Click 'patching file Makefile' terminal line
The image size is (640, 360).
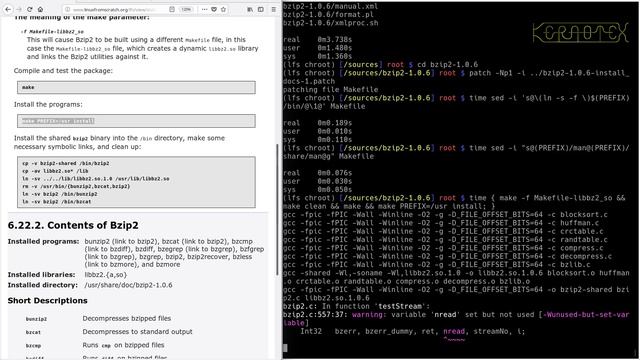[330, 89]
